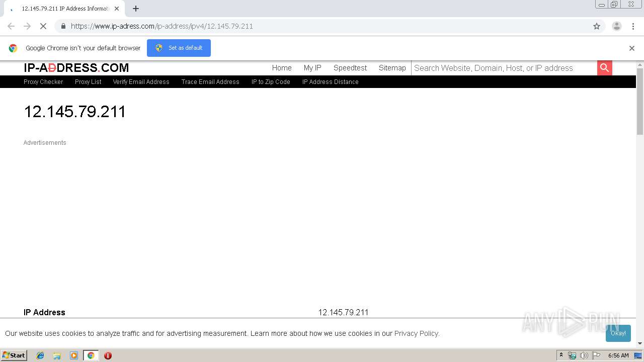
Task: Click the address bar URL
Action: [x=162, y=26]
